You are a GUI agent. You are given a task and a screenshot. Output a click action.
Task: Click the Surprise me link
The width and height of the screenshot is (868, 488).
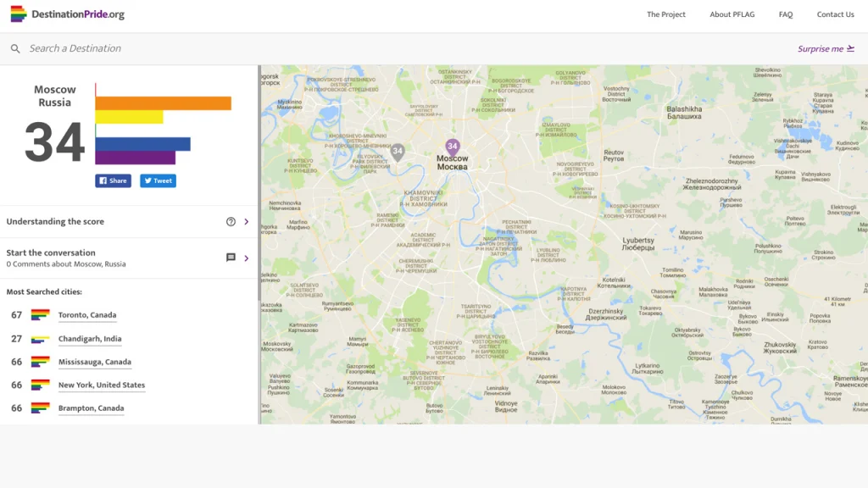pyautogui.click(x=821, y=48)
